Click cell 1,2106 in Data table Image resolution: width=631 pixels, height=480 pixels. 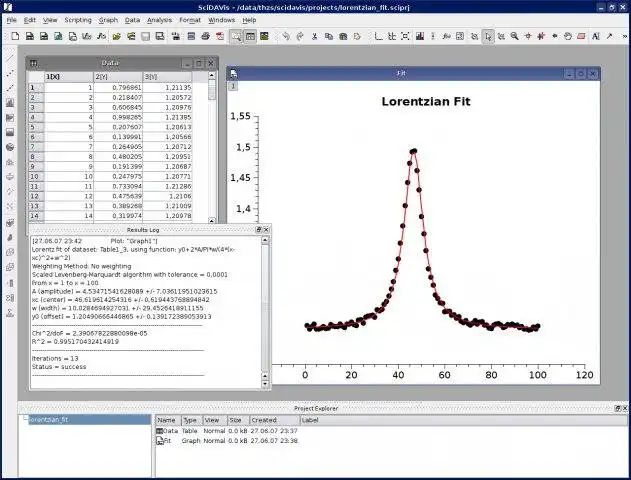click(x=167, y=196)
